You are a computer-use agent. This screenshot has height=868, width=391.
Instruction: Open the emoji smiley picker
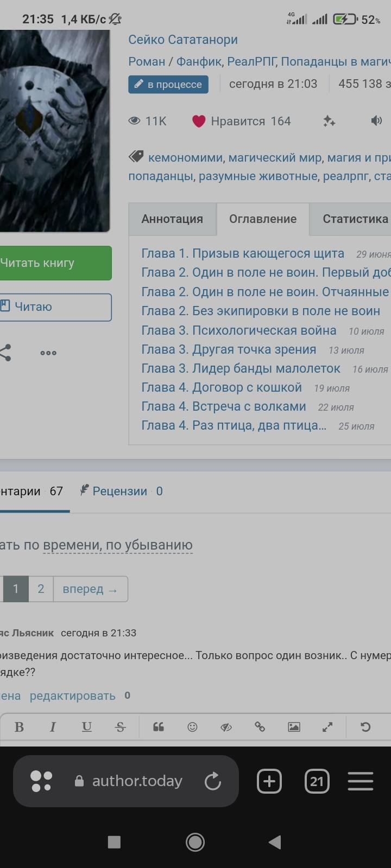tap(192, 727)
